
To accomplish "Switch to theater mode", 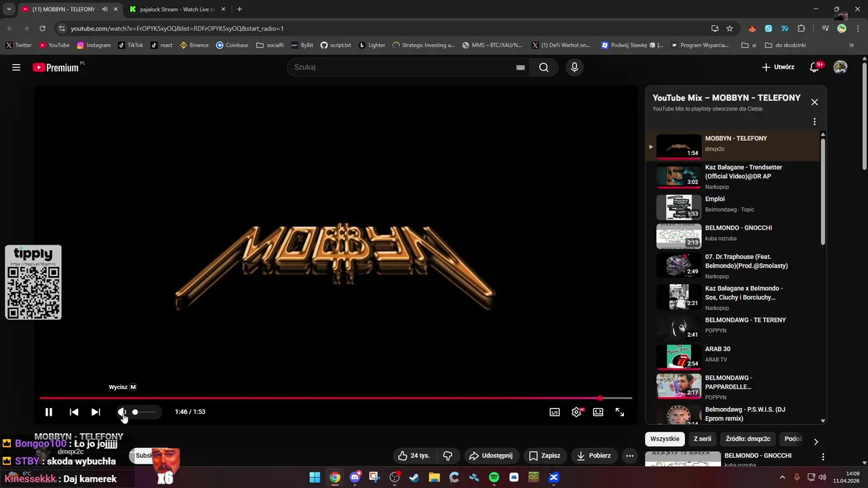I will point(598,412).
